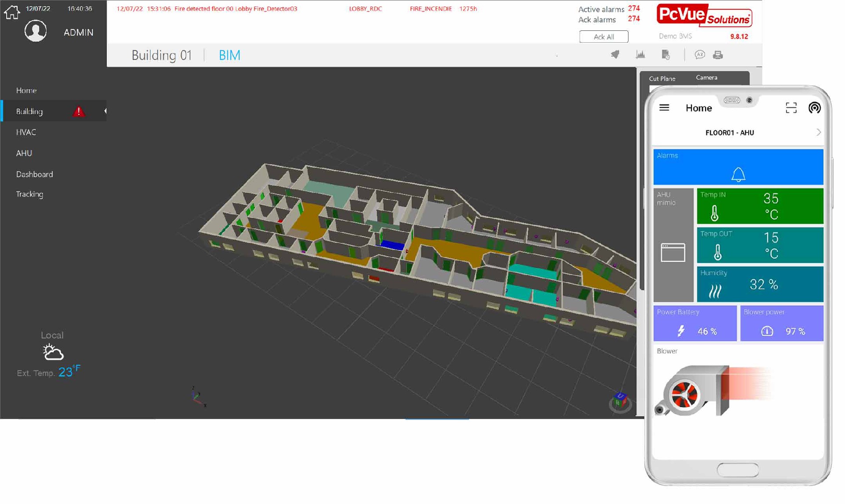Open the event log report toolbar icon

666,55
